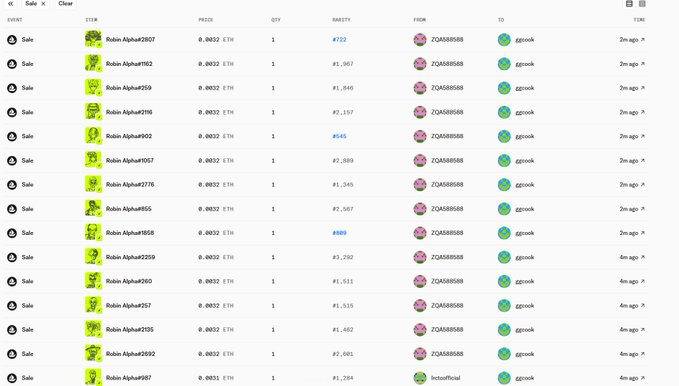Open the Robin Alpha#2135 item link
The height and width of the screenshot is (386, 679).
pos(129,330)
